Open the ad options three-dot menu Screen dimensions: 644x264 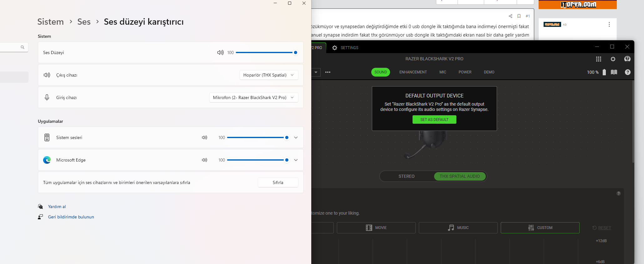point(609,24)
